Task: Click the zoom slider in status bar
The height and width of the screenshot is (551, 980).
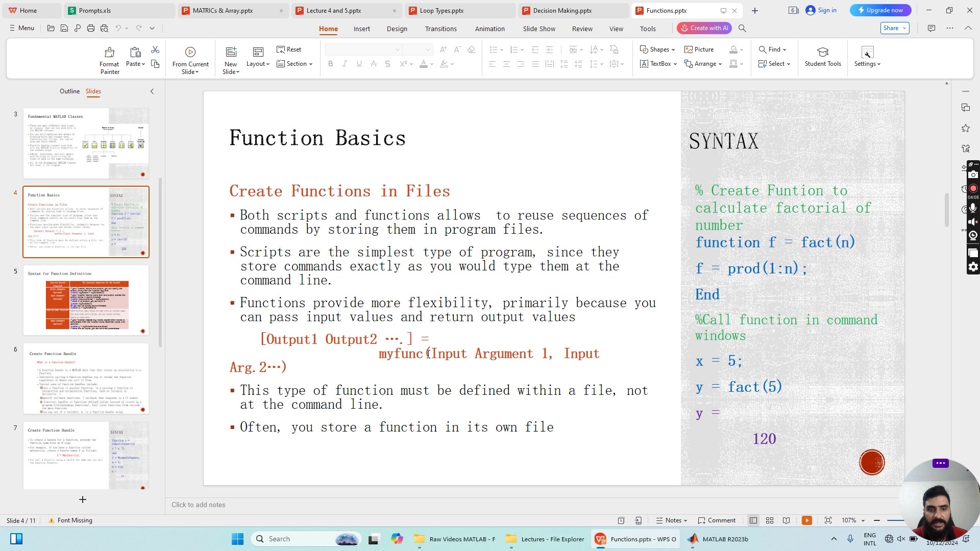Action: pyautogui.click(x=895, y=520)
